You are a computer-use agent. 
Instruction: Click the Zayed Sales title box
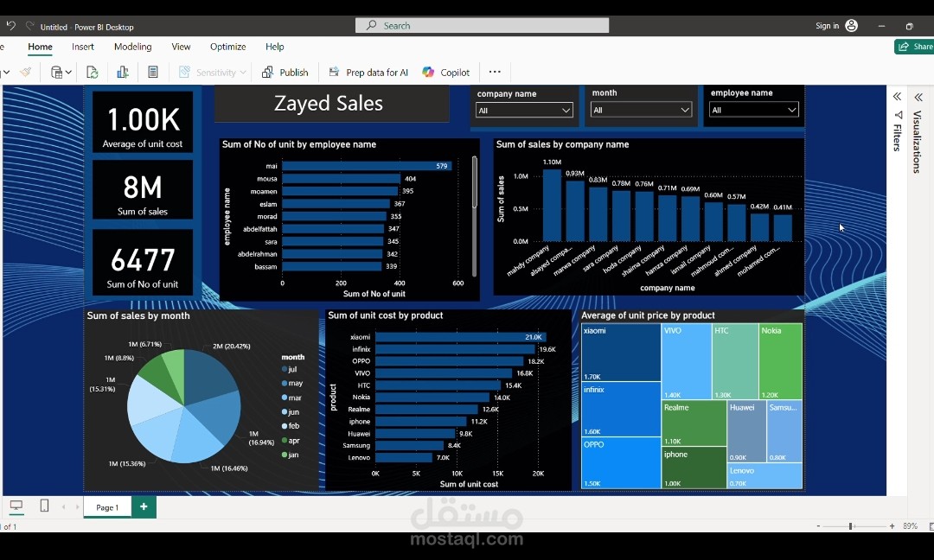(331, 104)
